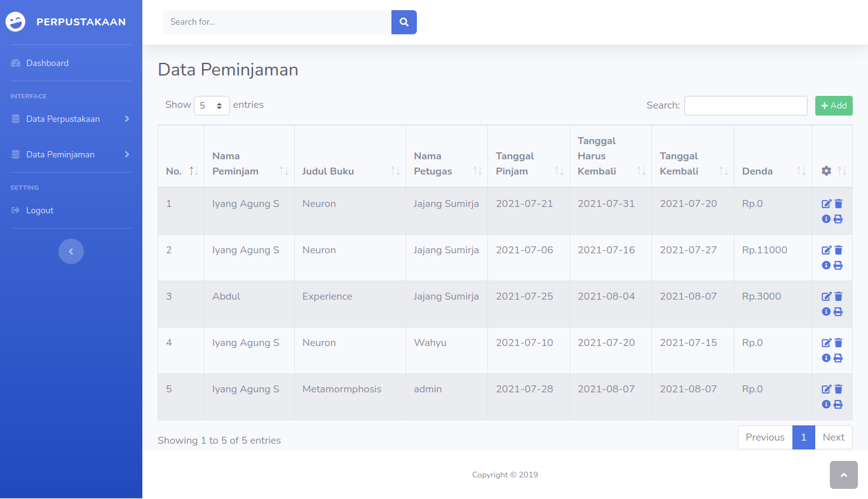Open Dashboard from the sidebar

(71, 63)
